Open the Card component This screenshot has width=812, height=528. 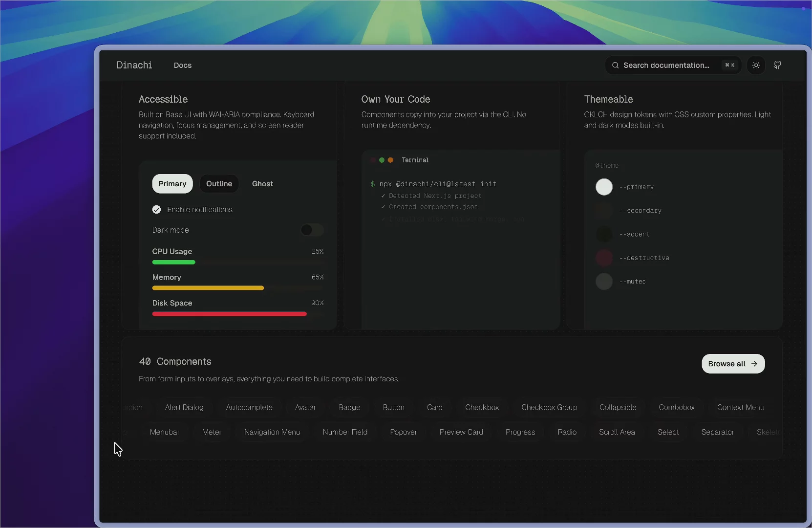(435, 407)
